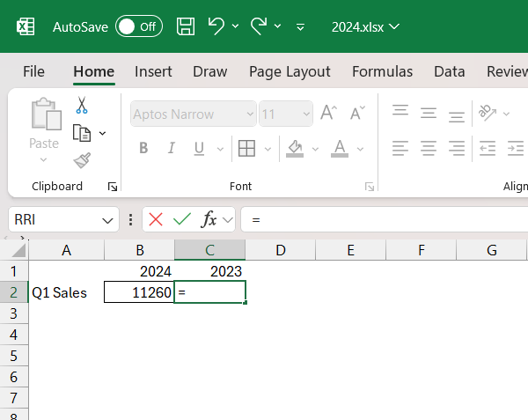Click the Decrease Indent icon
The image size is (528, 420).
(x=488, y=148)
